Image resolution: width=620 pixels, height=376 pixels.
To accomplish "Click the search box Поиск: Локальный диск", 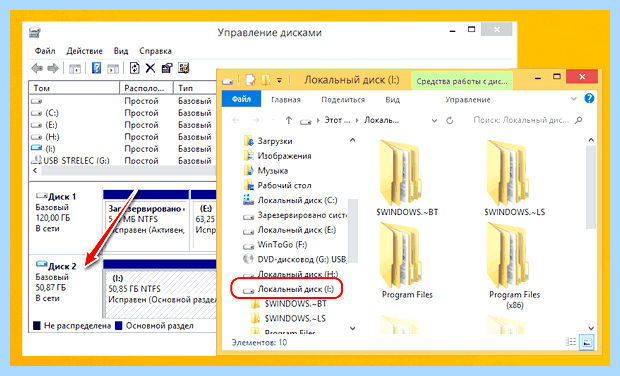I will pyautogui.click(x=528, y=120).
